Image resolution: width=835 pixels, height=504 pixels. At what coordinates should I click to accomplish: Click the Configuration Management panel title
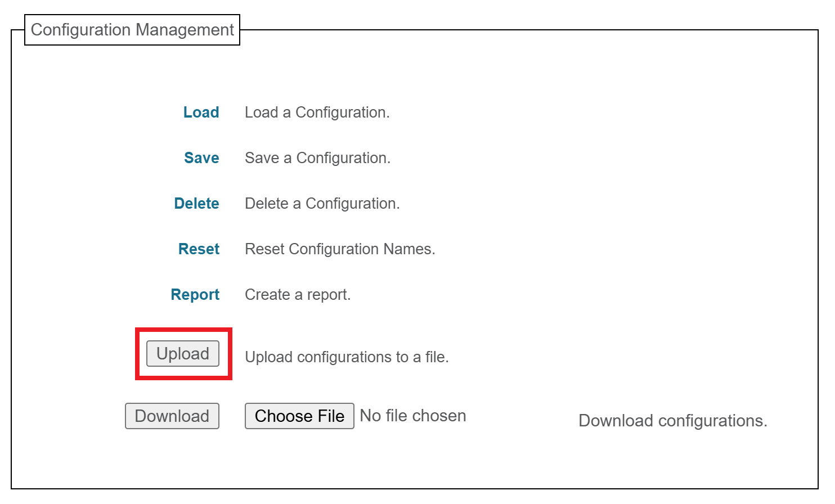pyautogui.click(x=132, y=30)
